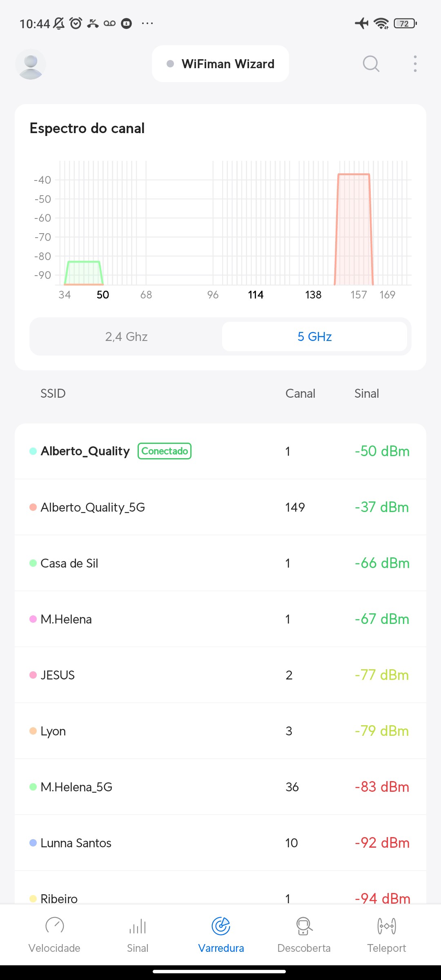Screen dimensions: 441x980
Task: Open the M.Helena_5G network row
Action: [220, 787]
